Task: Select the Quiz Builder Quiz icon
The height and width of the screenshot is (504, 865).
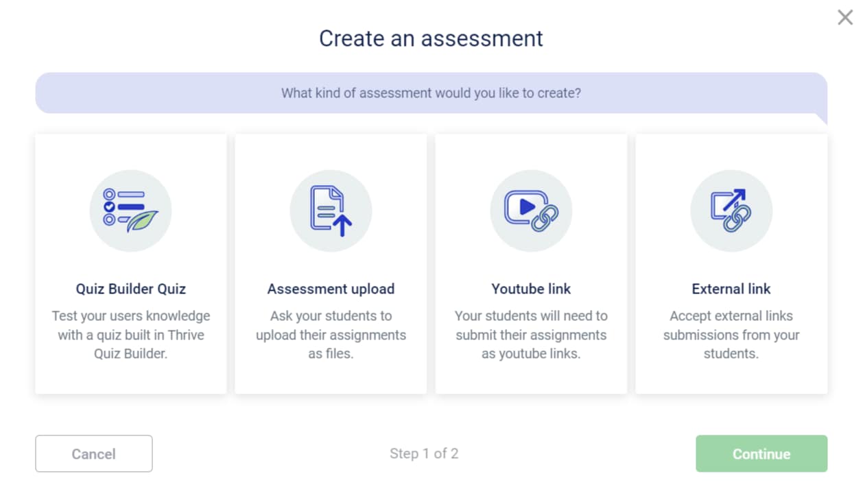Action: (x=130, y=210)
